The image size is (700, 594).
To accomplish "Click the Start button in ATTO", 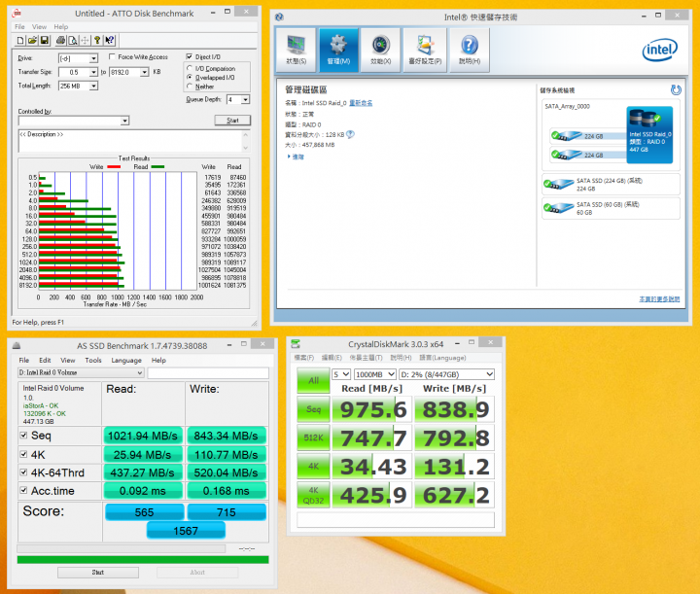I will (232, 120).
